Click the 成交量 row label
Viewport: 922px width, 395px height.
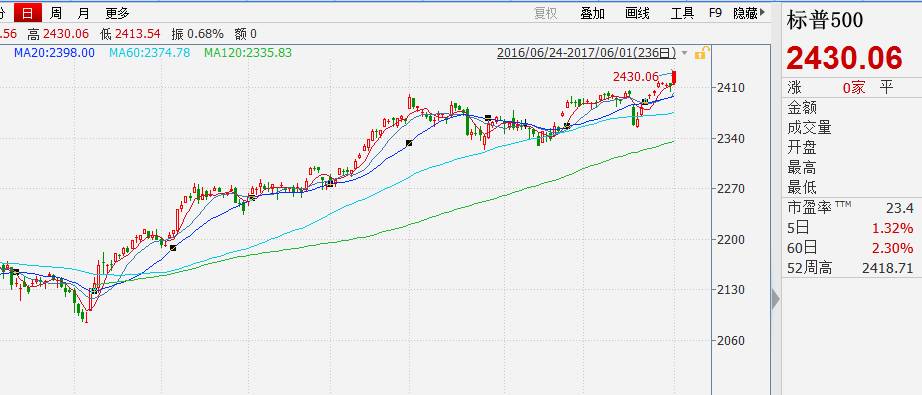coord(809,128)
